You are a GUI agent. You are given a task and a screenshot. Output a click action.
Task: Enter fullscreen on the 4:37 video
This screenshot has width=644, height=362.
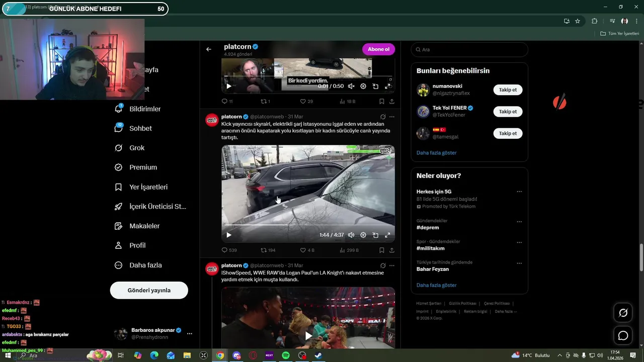click(x=387, y=235)
